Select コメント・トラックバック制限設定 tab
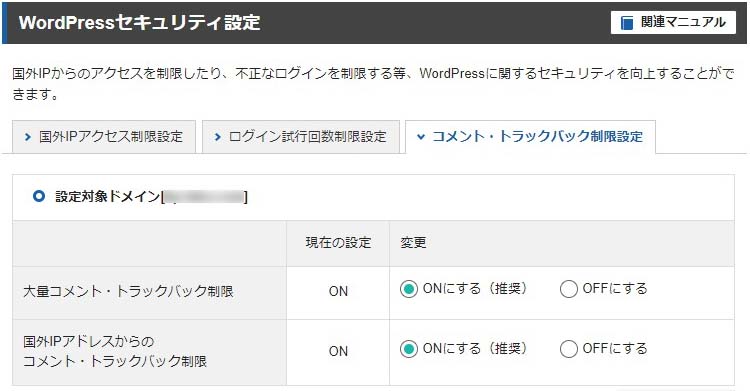This screenshot has width=750, height=391. [x=530, y=137]
